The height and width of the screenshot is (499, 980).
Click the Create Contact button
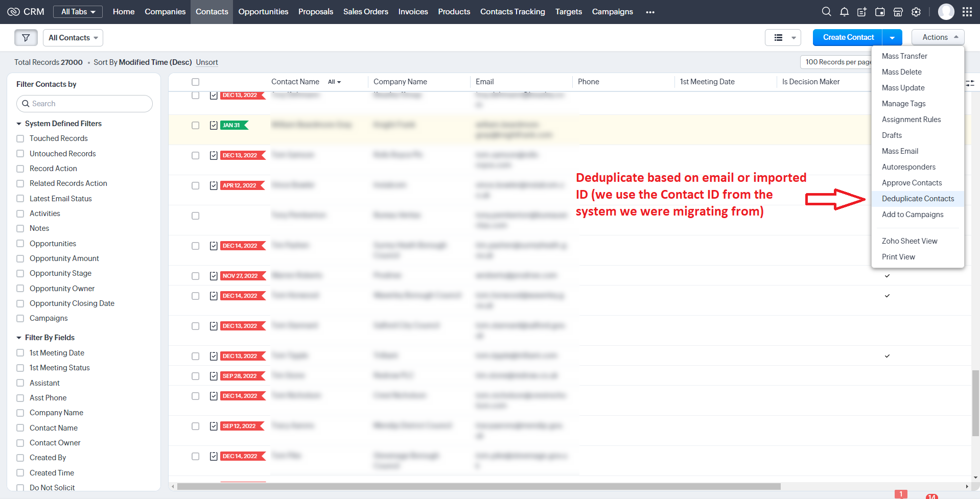[848, 37]
